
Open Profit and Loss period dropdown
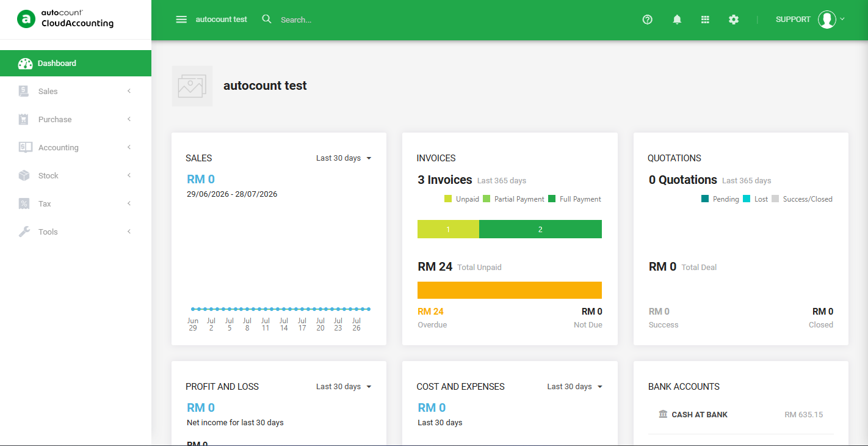click(x=344, y=387)
